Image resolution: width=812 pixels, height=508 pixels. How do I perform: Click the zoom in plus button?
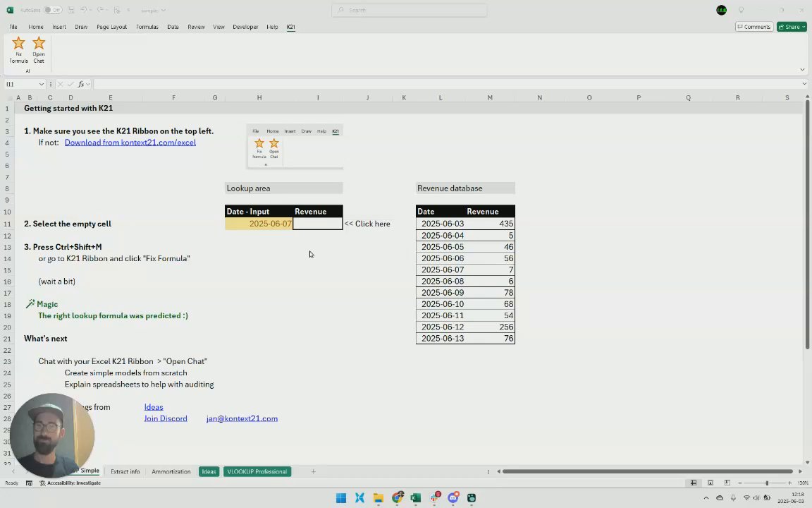789,483
